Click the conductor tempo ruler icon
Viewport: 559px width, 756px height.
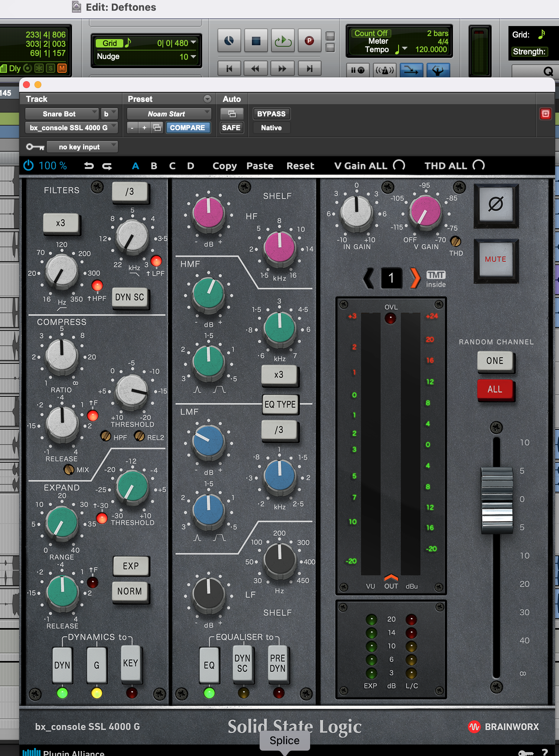click(438, 70)
